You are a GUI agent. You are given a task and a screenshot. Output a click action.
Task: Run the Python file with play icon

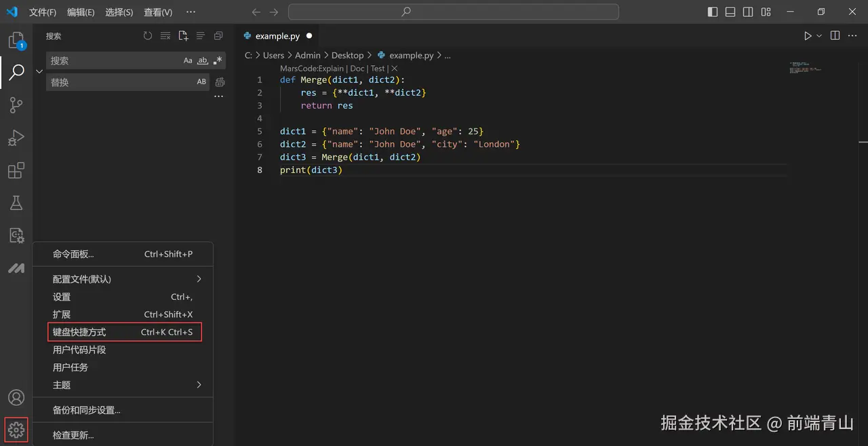click(808, 36)
